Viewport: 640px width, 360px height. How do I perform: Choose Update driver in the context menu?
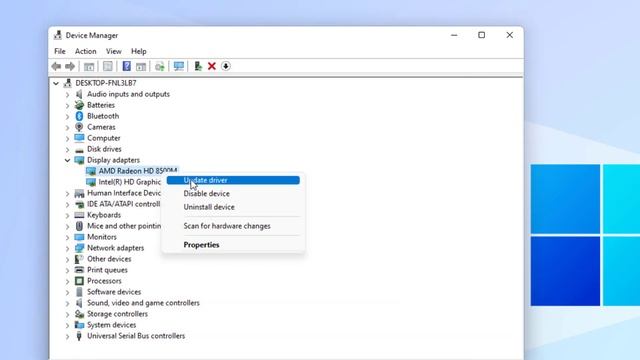point(233,180)
